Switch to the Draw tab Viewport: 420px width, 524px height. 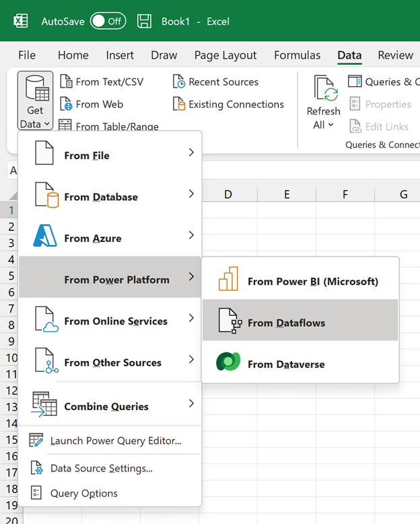point(164,55)
